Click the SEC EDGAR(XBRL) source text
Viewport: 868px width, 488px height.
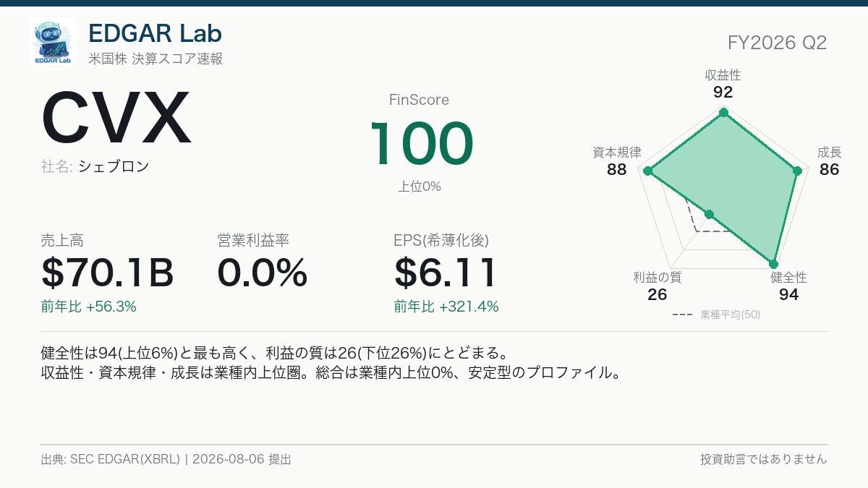125,459
